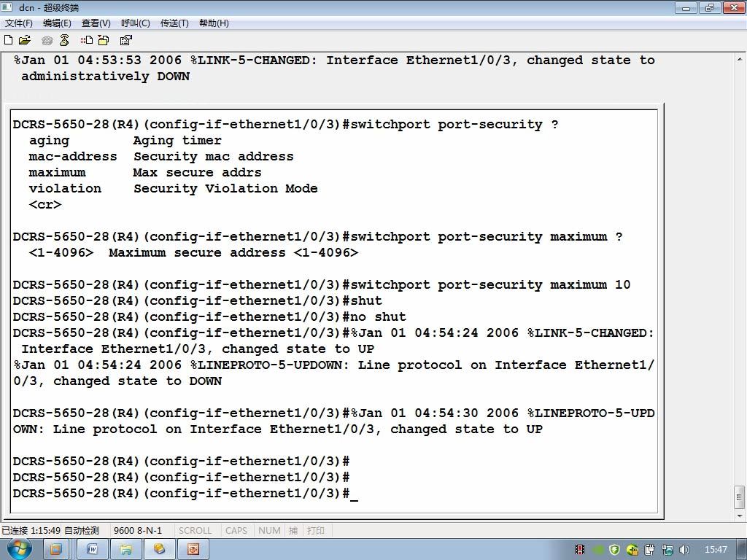
Task: Click the New connection toolbar icon
Action: coord(8,40)
